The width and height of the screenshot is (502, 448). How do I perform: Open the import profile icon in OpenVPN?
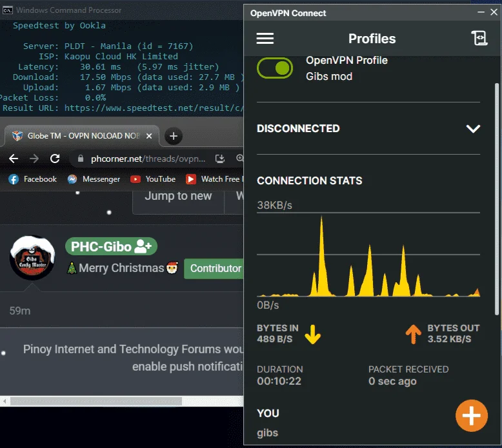[479, 39]
